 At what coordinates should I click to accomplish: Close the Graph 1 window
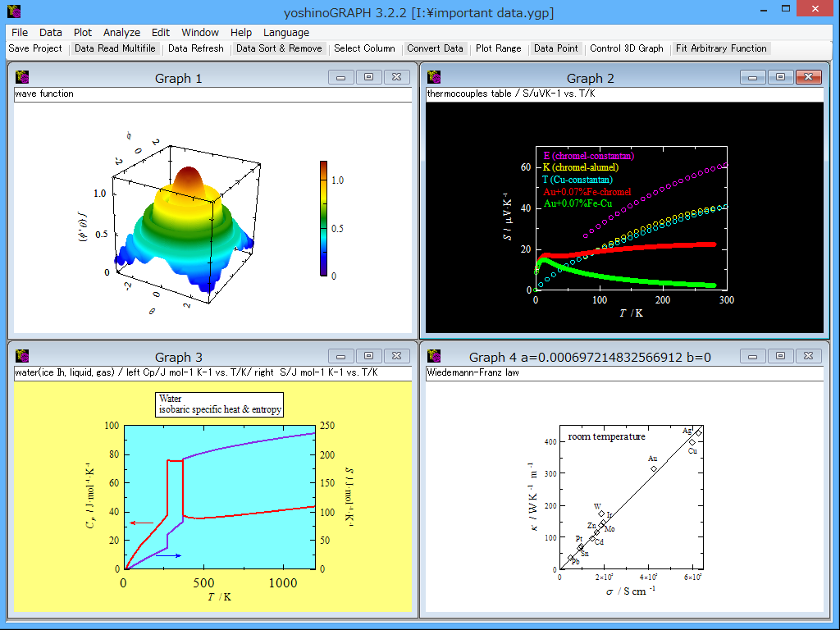pos(396,77)
